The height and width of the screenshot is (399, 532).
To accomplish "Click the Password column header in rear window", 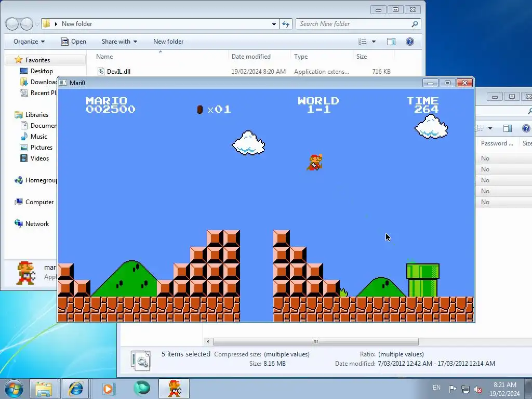I will click(497, 143).
